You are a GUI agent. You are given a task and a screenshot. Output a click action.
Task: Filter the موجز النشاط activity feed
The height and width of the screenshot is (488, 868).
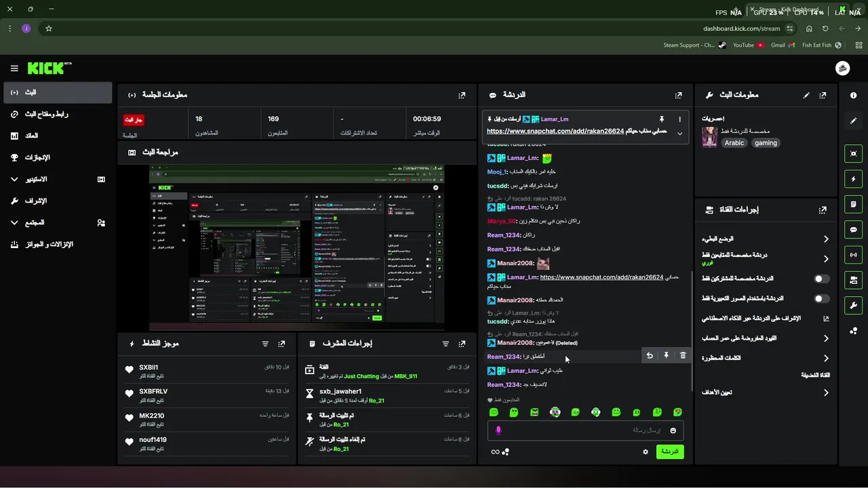tap(265, 344)
